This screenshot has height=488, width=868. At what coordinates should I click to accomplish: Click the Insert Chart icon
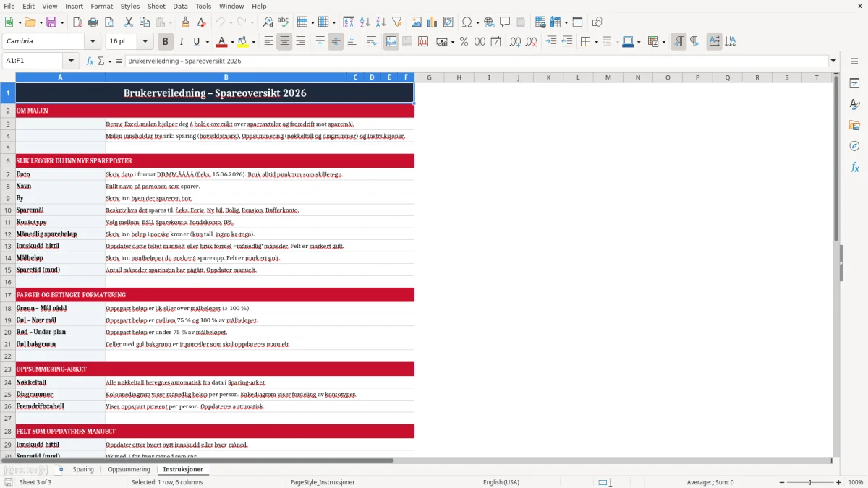click(x=433, y=22)
